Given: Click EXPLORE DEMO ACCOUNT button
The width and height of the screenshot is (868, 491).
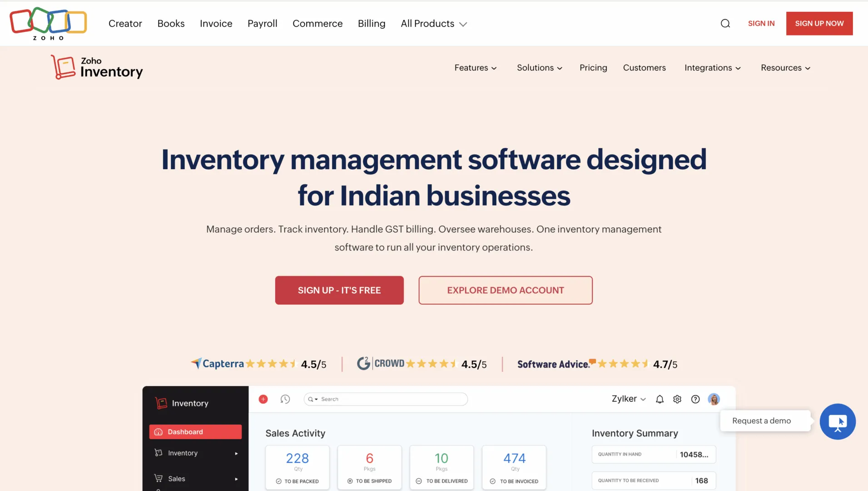Looking at the screenshot, I should (x=506, y=290).
